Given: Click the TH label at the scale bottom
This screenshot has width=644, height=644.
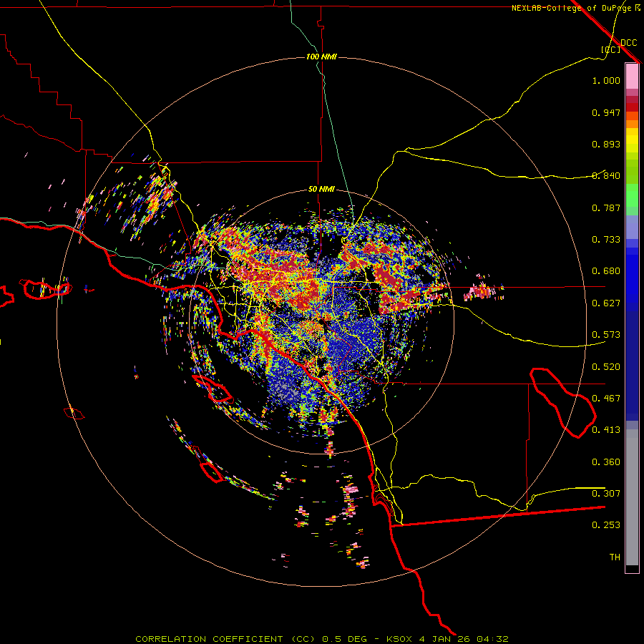Looking at the screenshot, I should [615, 557].
